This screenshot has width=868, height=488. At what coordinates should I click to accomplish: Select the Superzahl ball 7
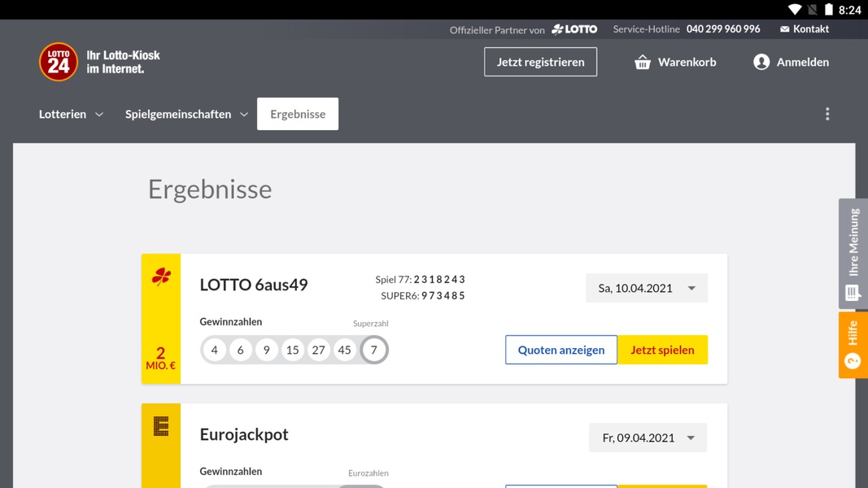pyautogui.click(x=374, y=350)
